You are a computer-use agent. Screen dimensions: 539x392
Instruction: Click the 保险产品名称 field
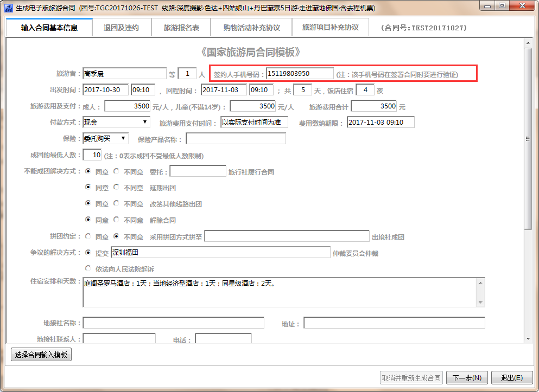click(236, 138)
